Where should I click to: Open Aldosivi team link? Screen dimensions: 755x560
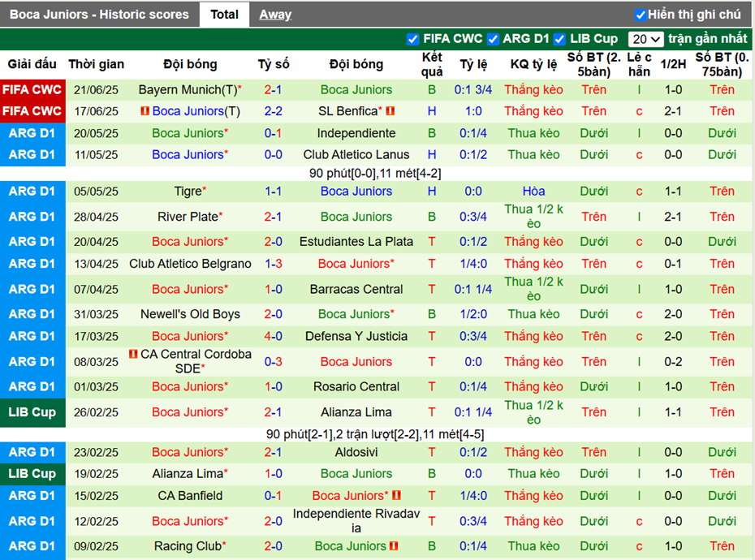356,452
